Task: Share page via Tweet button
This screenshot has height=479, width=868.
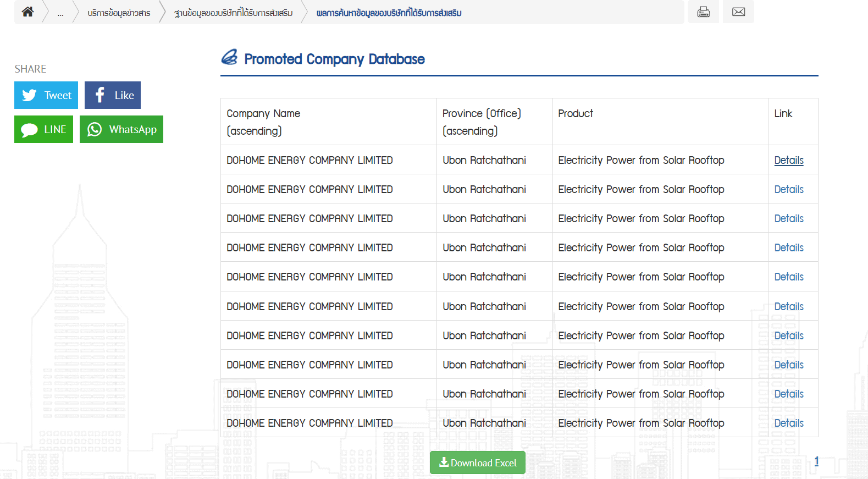Action: (46, 95)
